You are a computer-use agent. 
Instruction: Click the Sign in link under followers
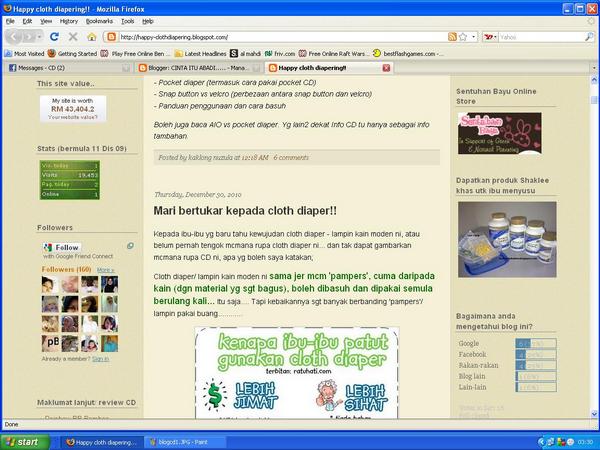point(100,359)
